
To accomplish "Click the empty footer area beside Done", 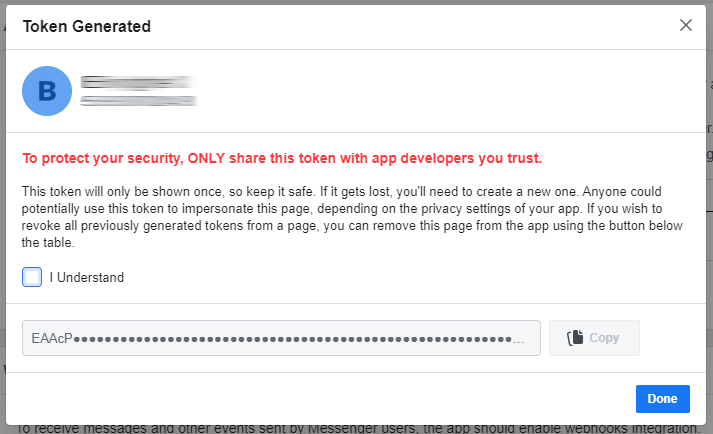I will click(x=318, y=399).
